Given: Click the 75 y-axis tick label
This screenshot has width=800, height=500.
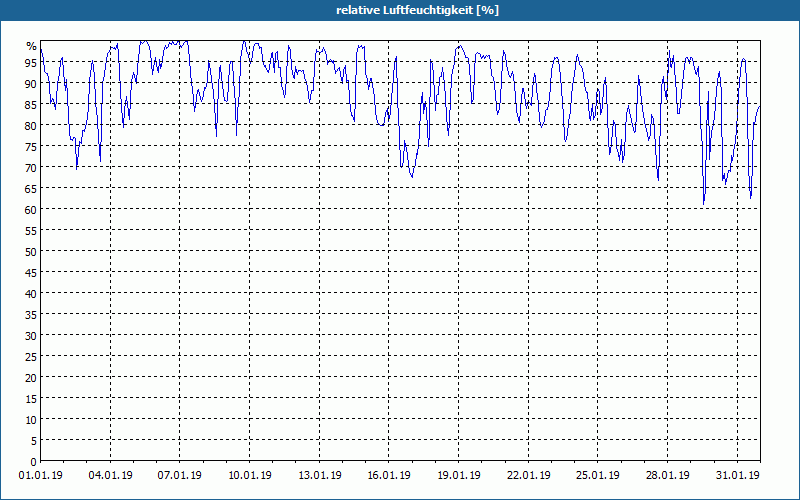Looking at the screenshot, I should [x=32, y=146].
